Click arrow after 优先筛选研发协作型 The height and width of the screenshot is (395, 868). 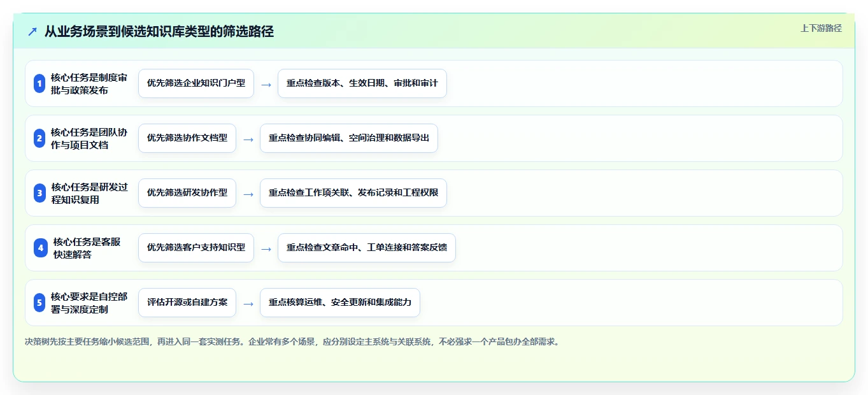tap(248, 194)
